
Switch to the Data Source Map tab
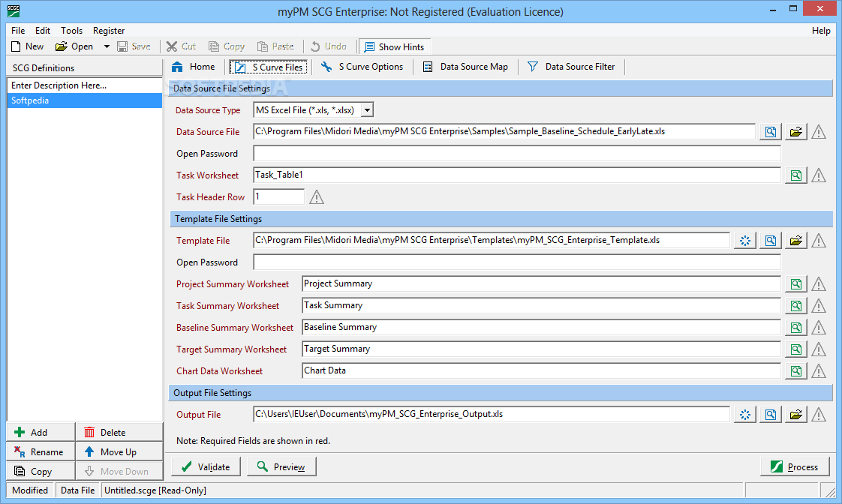[x=465, y=67]
